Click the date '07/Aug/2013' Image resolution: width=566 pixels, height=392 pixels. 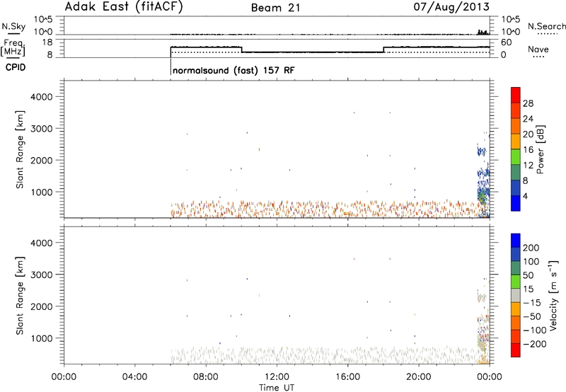pos(451,7)
